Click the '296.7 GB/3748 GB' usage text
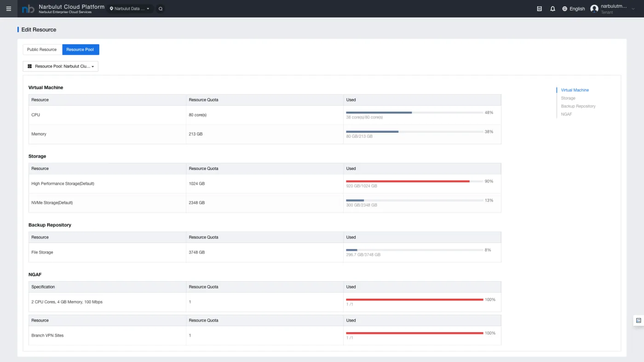 363,255
